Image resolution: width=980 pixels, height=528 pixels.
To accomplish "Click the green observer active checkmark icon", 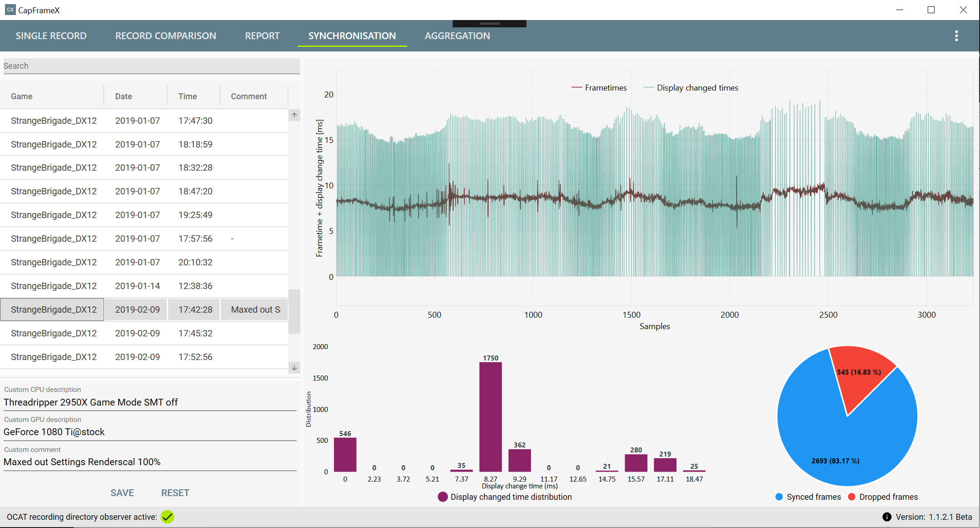I will tap(167, 517).
